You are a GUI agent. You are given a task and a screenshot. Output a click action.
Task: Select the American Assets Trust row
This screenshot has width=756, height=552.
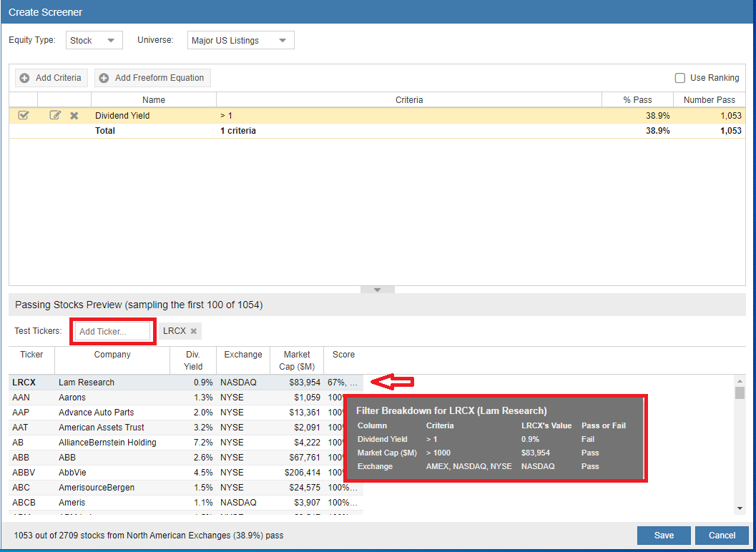(186, 427)
